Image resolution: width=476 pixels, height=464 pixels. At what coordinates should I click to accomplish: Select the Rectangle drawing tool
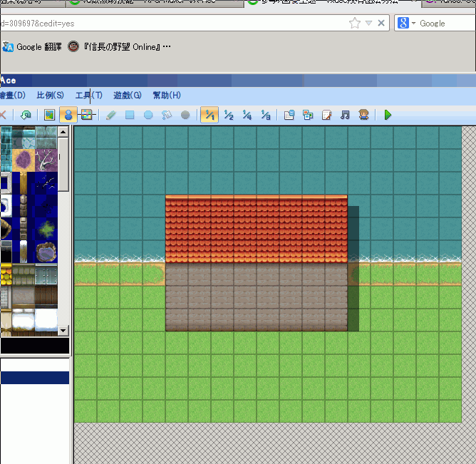tap(130, 115)
